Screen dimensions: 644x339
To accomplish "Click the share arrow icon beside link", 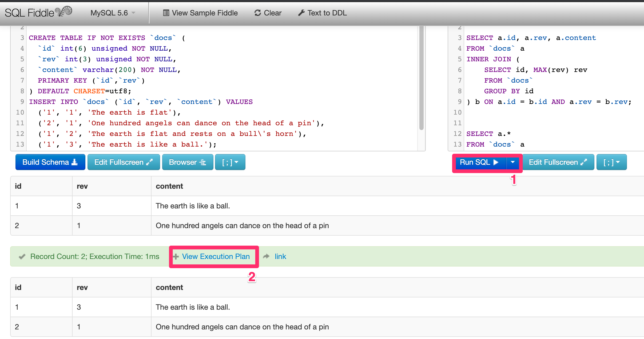I will (266, 256).
